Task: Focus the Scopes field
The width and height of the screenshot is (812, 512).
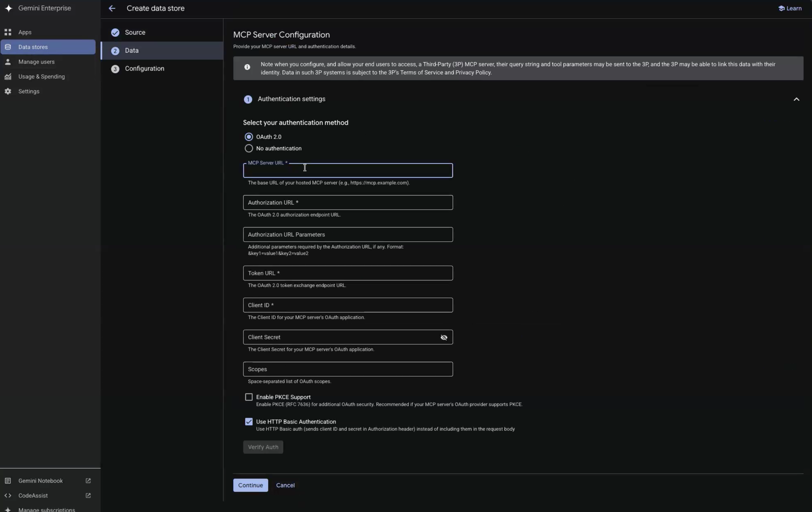Action: pyautogui.click(x=348, y=369)
